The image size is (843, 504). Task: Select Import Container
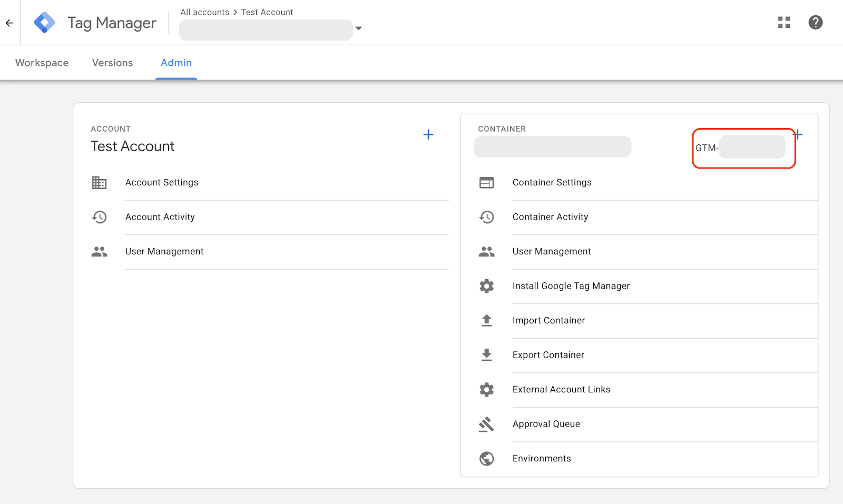(x=548, y=320)
